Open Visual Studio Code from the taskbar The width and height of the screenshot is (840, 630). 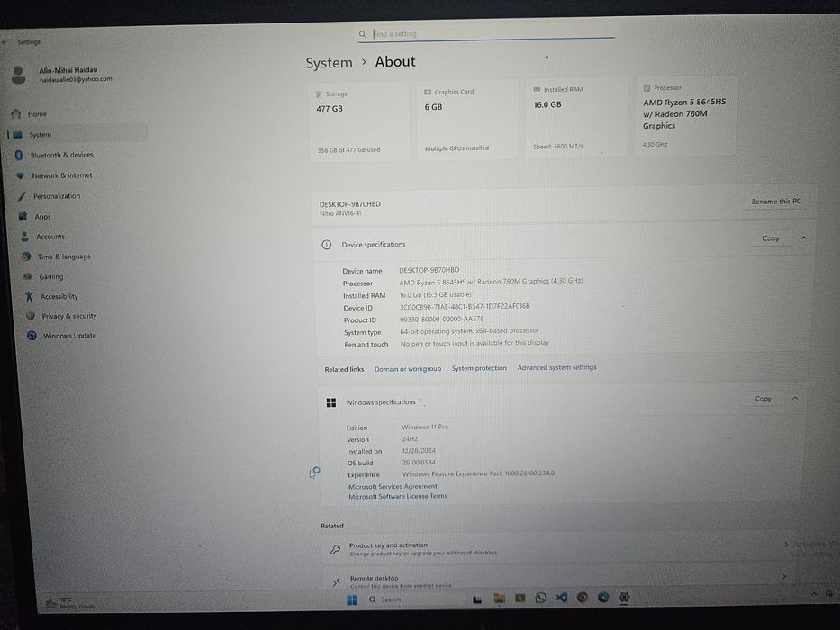pyautogui.click(x=562, y=598)
